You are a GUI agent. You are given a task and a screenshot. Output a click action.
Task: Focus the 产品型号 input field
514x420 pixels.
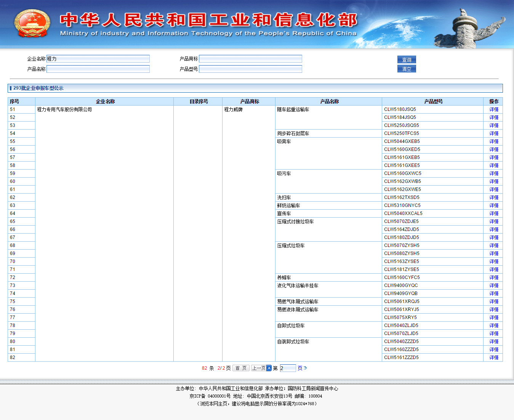click(x=250, y=69)
